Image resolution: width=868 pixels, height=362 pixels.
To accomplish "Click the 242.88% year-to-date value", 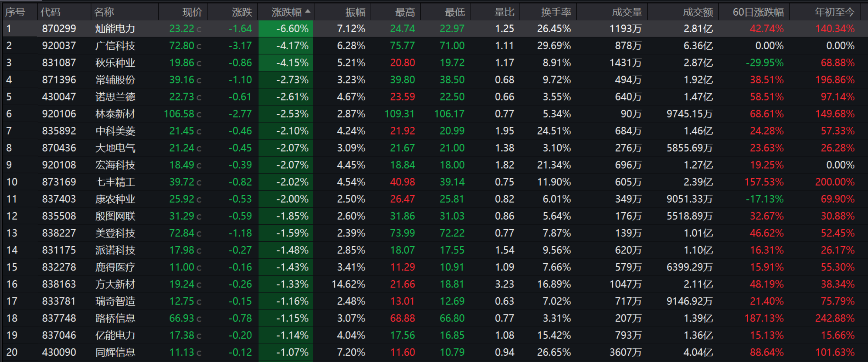I will click(835, 318).
